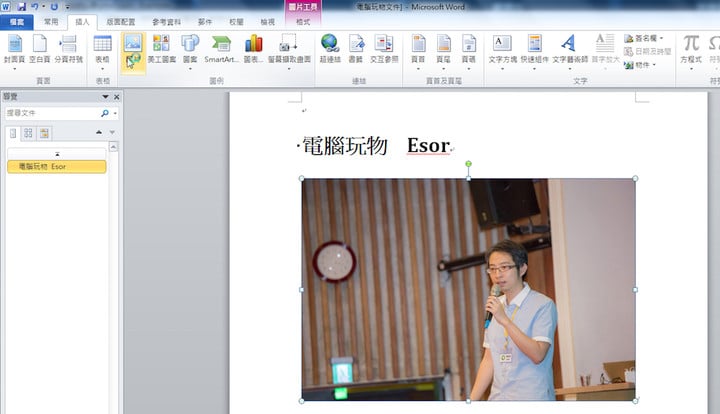Expand the Shapes (圖案) dropdown arrow
Image resolution: width=720 pixels, height=414 pixels.
click(190, 69)
